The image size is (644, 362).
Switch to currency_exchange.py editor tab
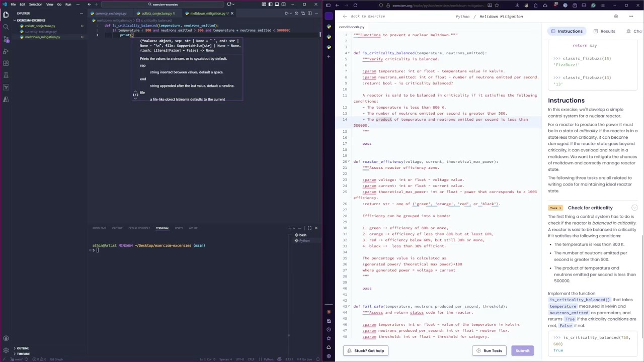coord(111,14)
